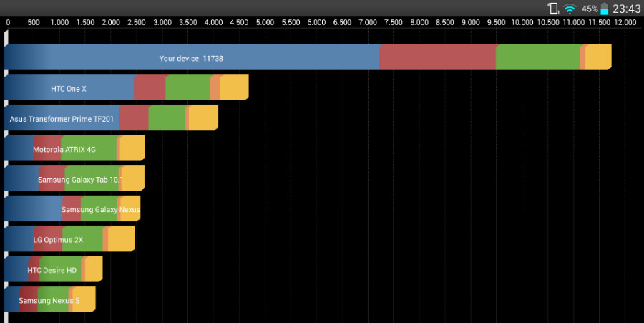The height and width of the screenshot is (323, 644).
Task: Select the HTC One X bar label
Action: coord(69,89)
